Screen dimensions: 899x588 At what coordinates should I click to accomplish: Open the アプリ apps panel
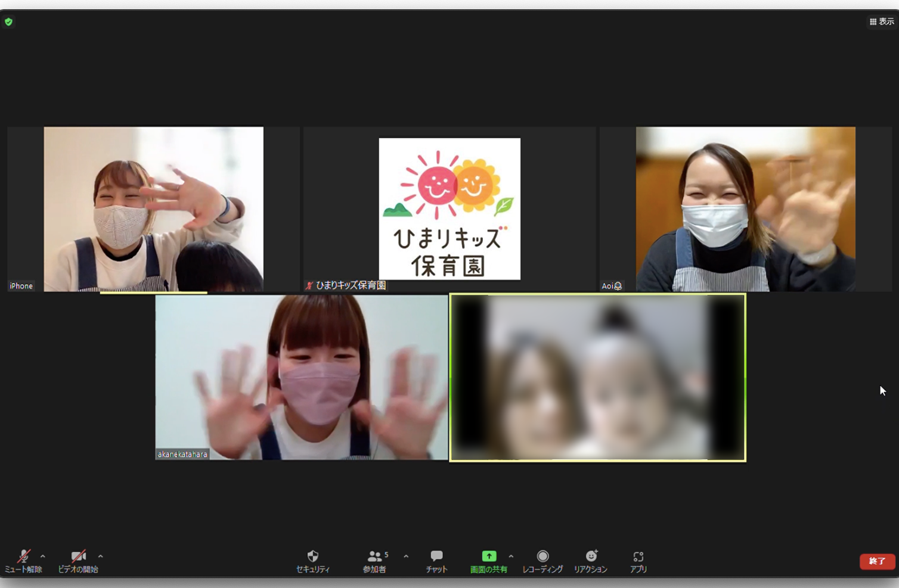pyautogui.click(x=638, y=561)
